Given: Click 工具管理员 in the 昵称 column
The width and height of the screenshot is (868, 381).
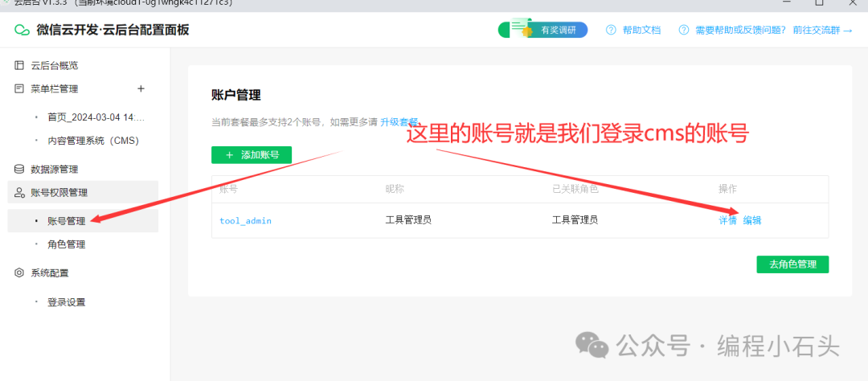Looking at the screenshot, I should [x=408, y=220].
